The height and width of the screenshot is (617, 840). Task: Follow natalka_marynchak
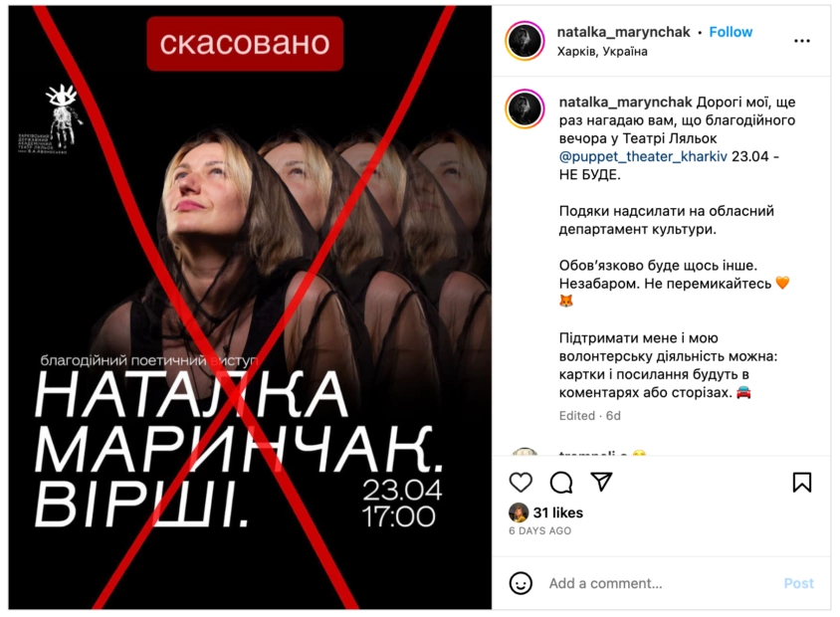(731, 32)
